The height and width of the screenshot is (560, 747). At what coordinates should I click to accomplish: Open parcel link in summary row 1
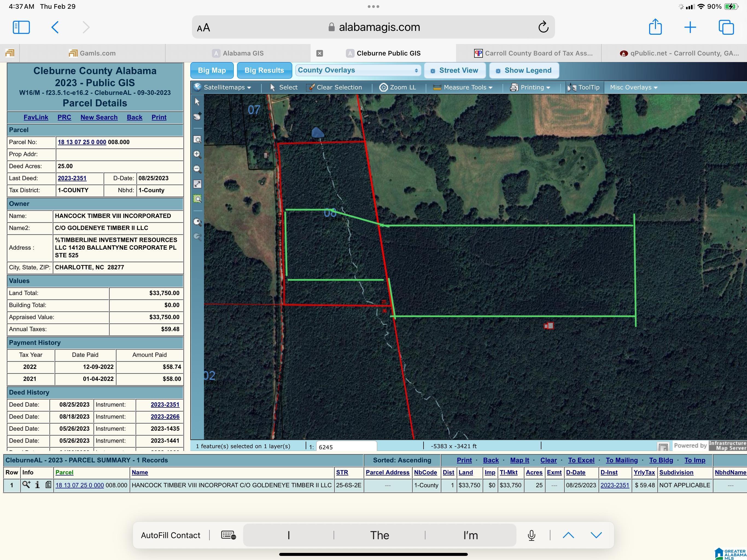(x=79, y=485)
